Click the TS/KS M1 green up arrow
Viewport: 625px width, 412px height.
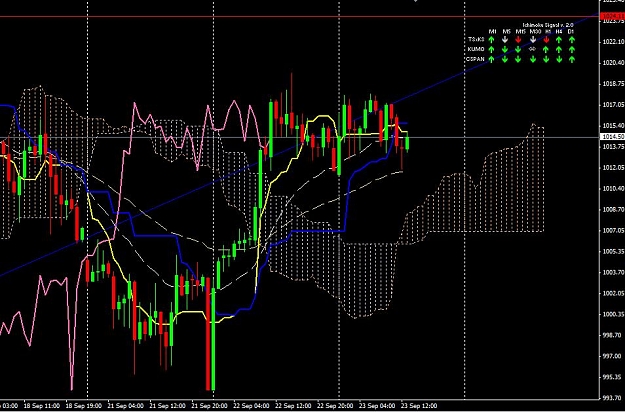click(491, 39)
